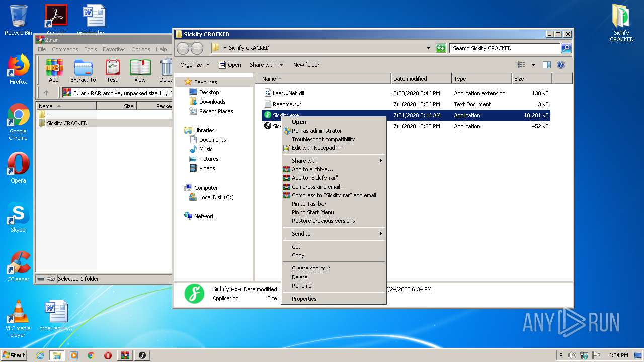Select Readme.txt file

[x=287, y=104]
